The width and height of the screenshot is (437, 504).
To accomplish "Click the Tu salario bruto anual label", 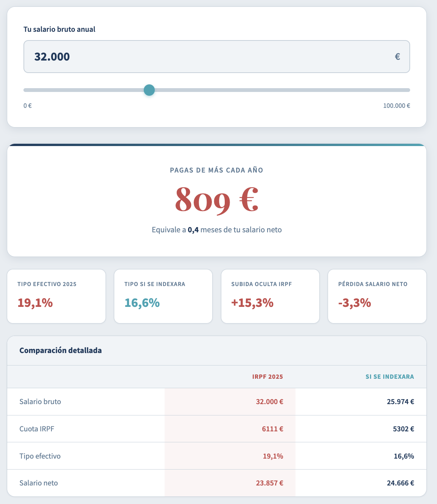I will point(59,29).
